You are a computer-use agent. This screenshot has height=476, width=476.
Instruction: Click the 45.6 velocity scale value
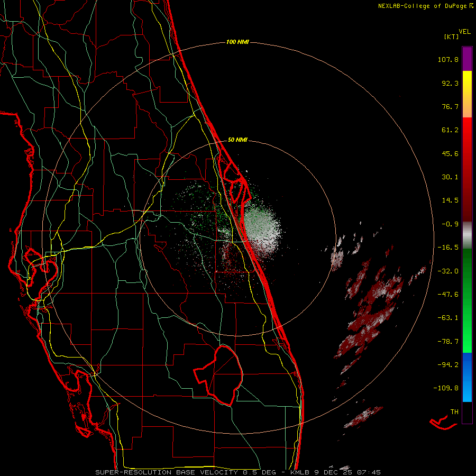pos(450,153)
